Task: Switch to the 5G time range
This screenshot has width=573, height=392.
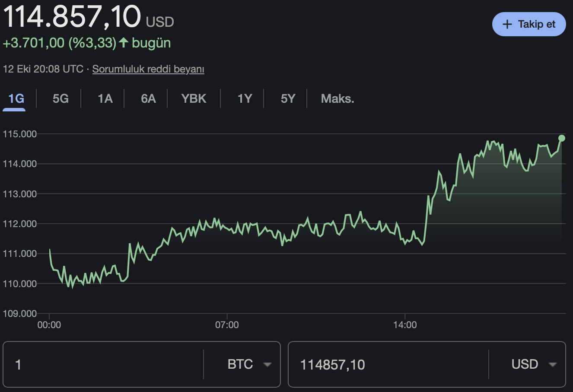Action: click(x=60, y=99)
